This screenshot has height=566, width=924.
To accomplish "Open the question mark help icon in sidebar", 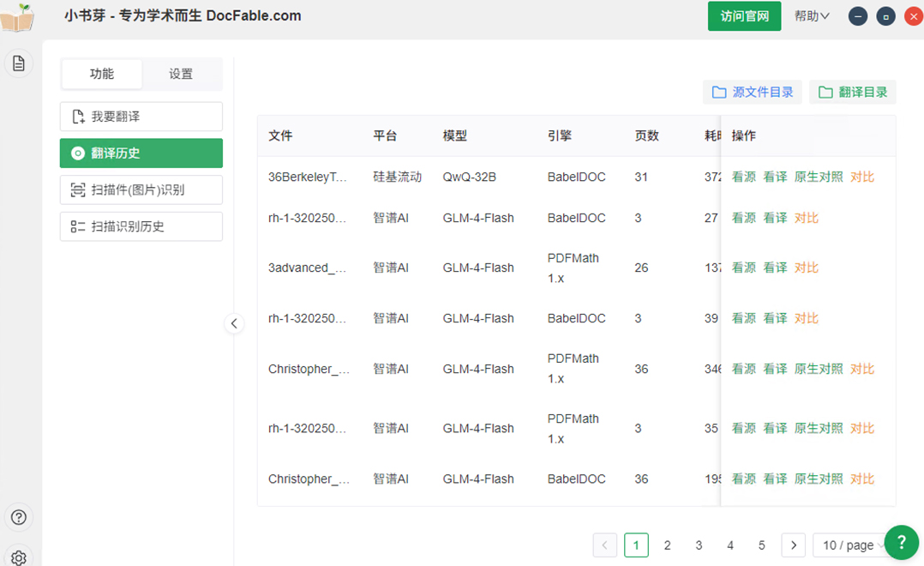I will 19,517.
